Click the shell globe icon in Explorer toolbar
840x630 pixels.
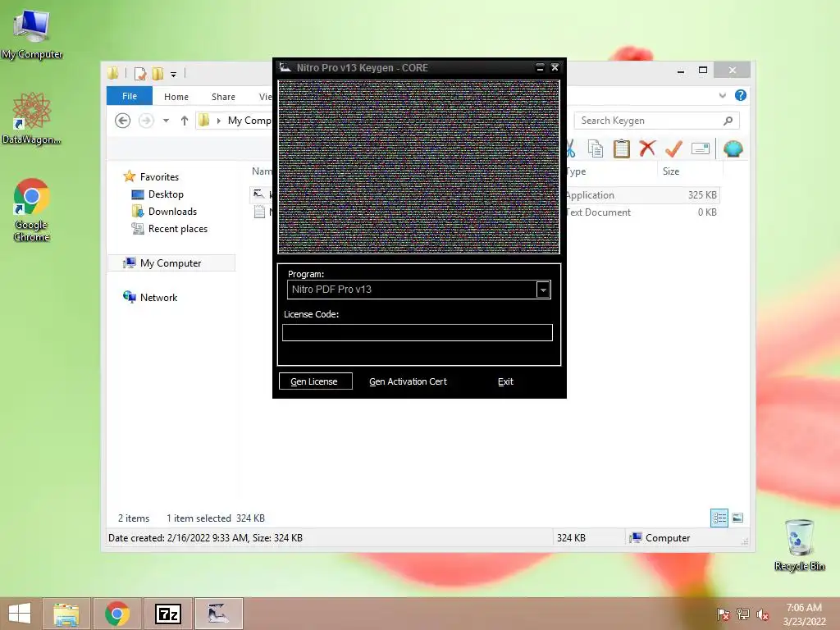[x=733, y=148]
